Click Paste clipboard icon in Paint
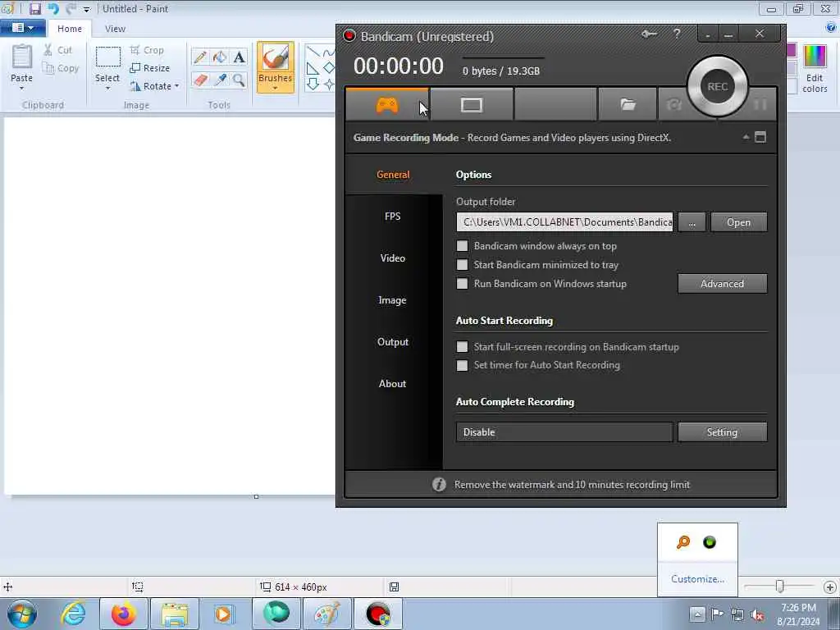Viewport: 840px width, 630px height. pos(22,58)
